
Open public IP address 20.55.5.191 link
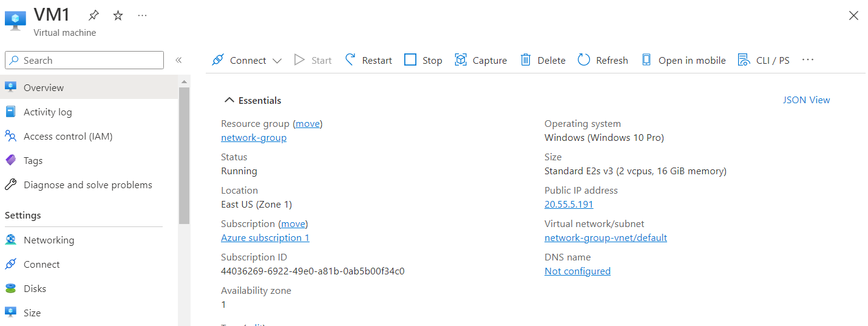tap(569, 204)
